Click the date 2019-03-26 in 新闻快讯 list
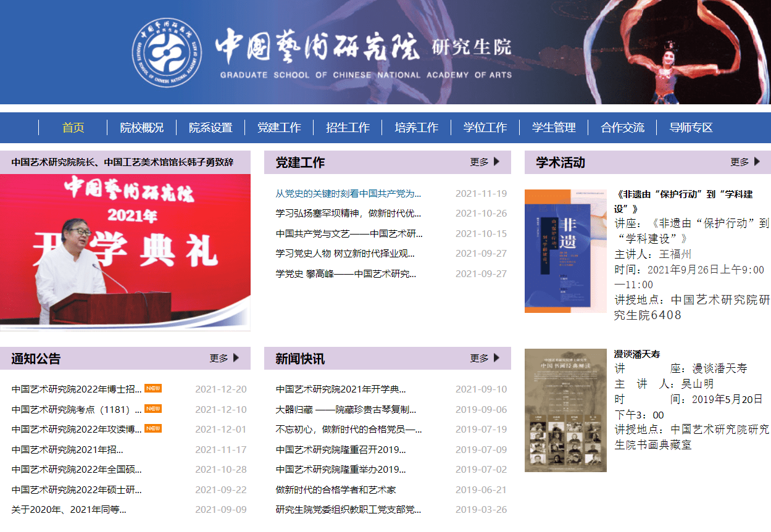771x532 pixels. [481, 510]
